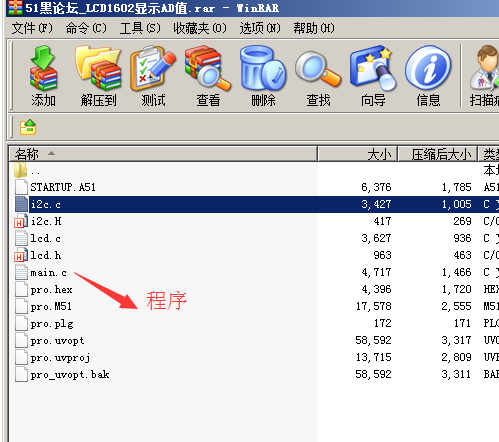Click size value 172 for pro.plg
This screenshot has width=499, height=442.
tap(382, 323)
